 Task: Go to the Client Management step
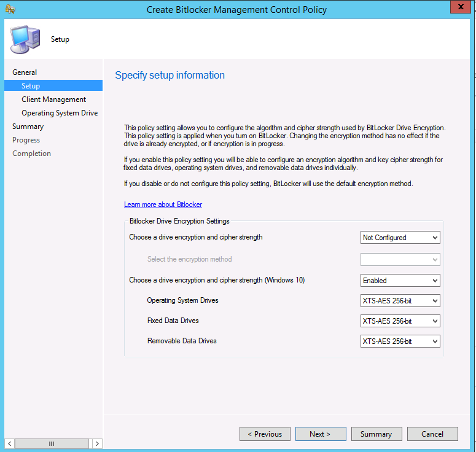coord(53,99)
